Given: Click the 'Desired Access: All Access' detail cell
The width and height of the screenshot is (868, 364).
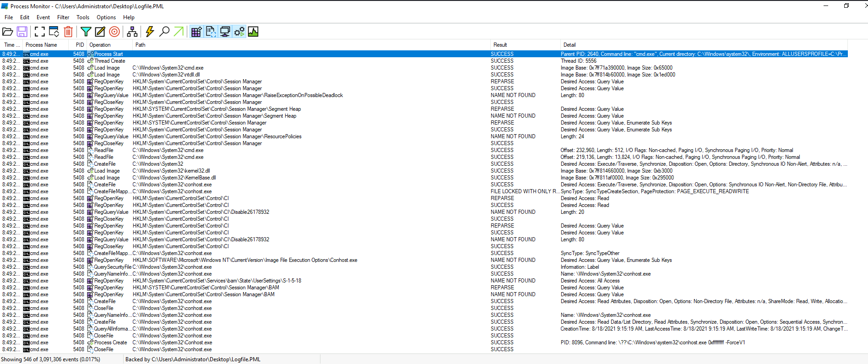Looking at the screenshot, I should click(x=590, y=281).
